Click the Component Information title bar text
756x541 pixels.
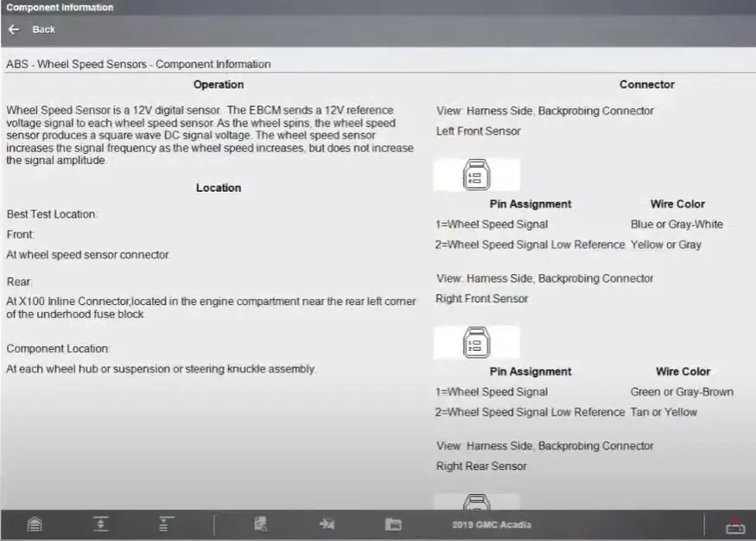coord(60,8)
